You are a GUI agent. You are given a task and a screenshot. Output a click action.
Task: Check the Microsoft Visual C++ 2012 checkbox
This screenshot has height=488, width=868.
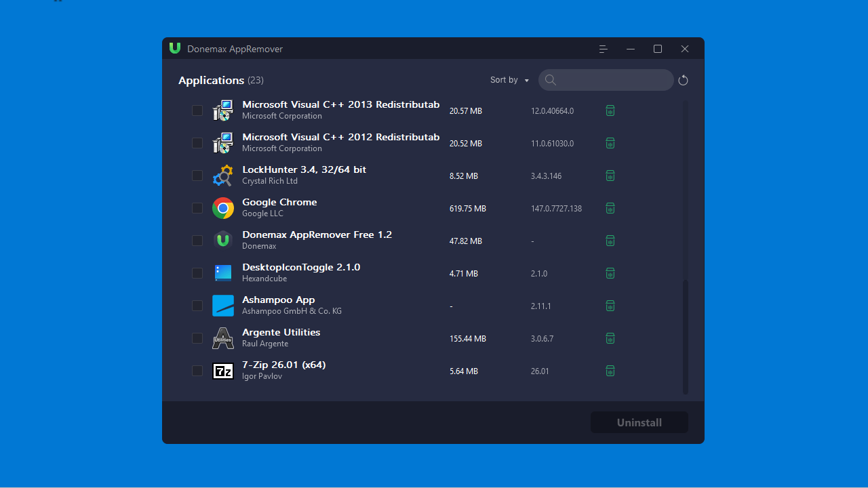[x=197, y=143]
